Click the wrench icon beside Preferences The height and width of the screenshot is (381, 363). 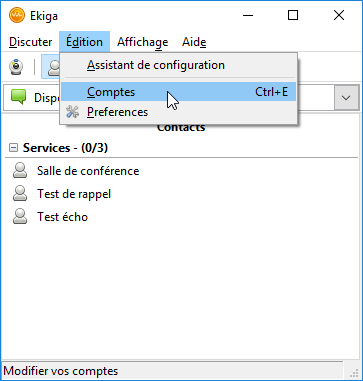pos(72,112)
